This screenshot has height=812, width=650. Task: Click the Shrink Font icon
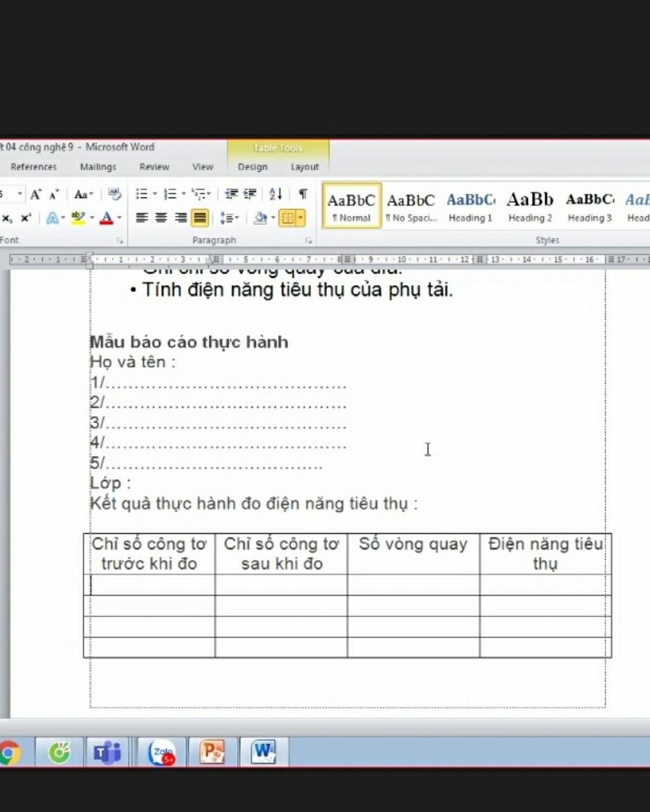(x=54, y=194)
